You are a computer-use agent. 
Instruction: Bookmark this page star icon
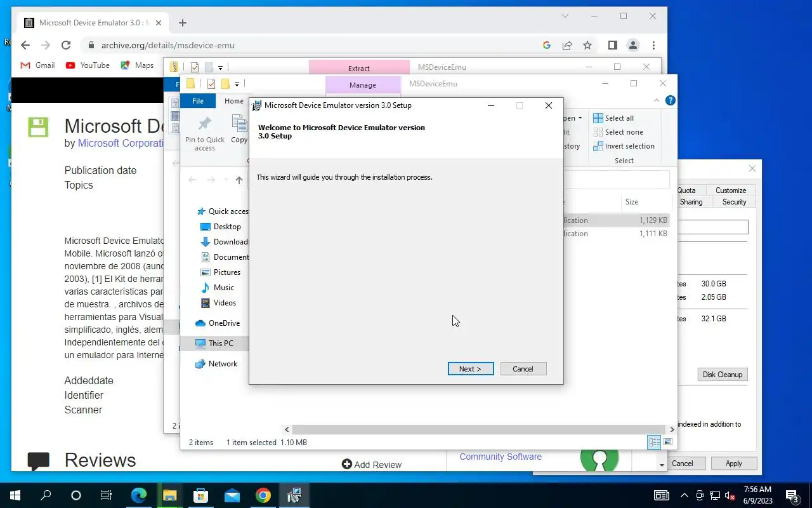coord(587,45)
